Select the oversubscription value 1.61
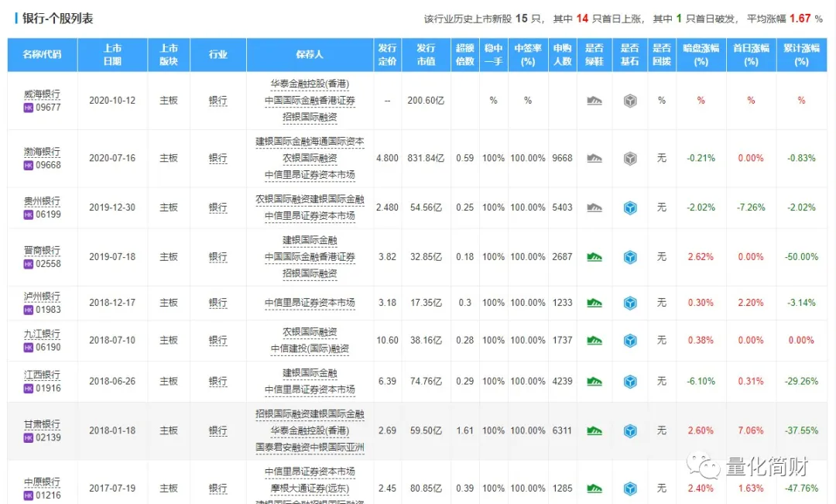Image resolution: width=836 pixels, height=504 pixels. coord(465,430)
